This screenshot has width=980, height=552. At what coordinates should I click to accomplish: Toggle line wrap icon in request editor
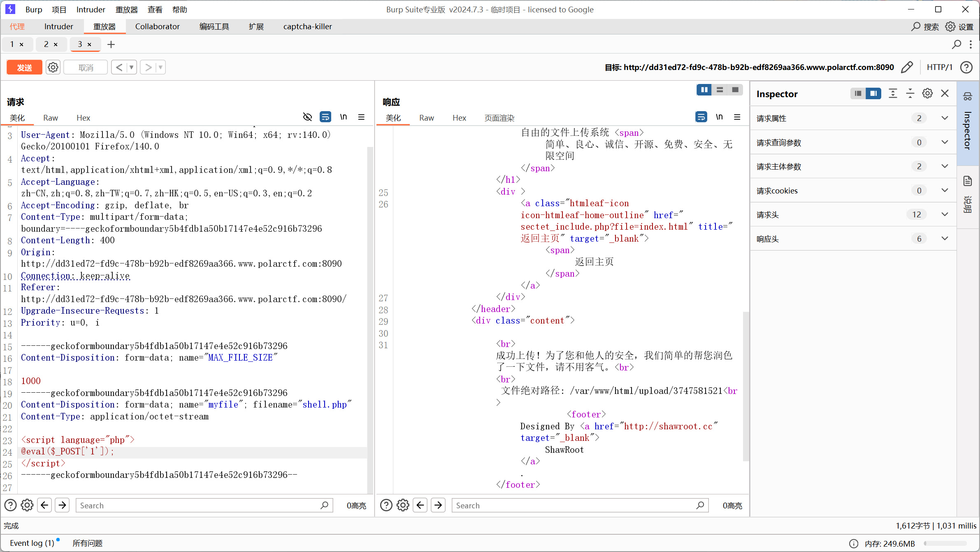click(325, 117)
